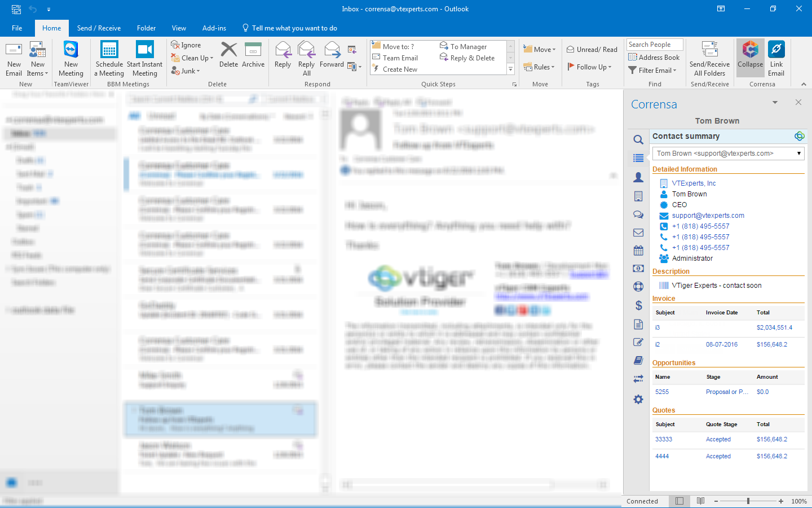Select the Home ribbon tab
812x508 pixels.
tap(51, 28)
